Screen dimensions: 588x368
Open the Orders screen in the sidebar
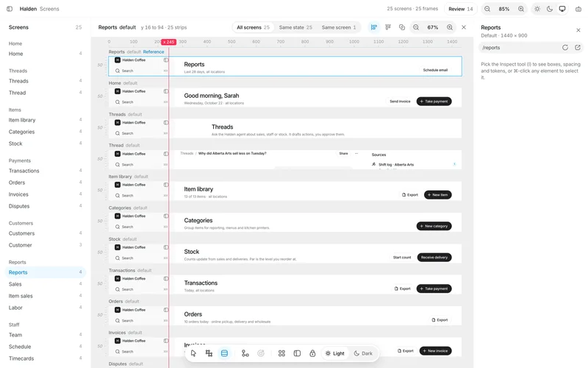point(45,183)
